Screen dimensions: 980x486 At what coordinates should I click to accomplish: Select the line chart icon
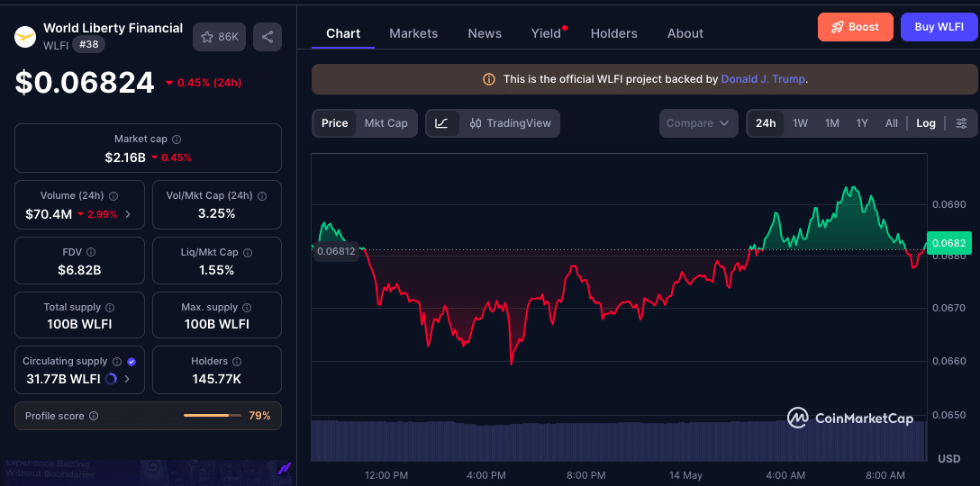click(442, 123)
